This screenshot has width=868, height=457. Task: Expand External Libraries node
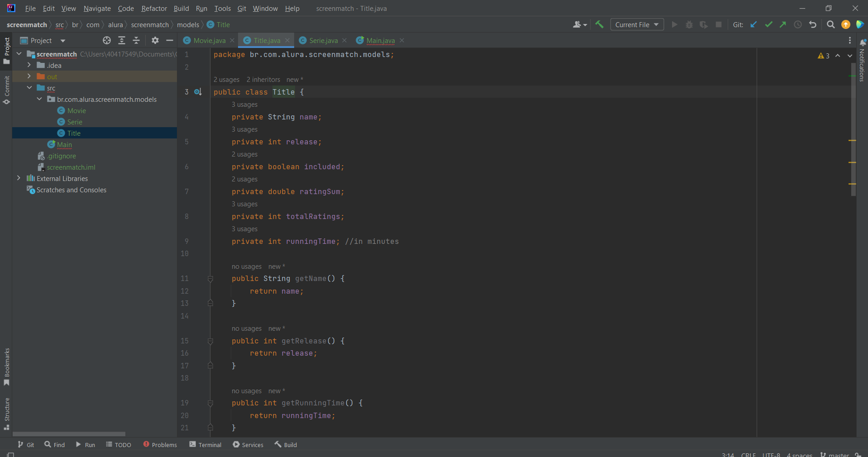pyautogui.click(x=19, y=178)
